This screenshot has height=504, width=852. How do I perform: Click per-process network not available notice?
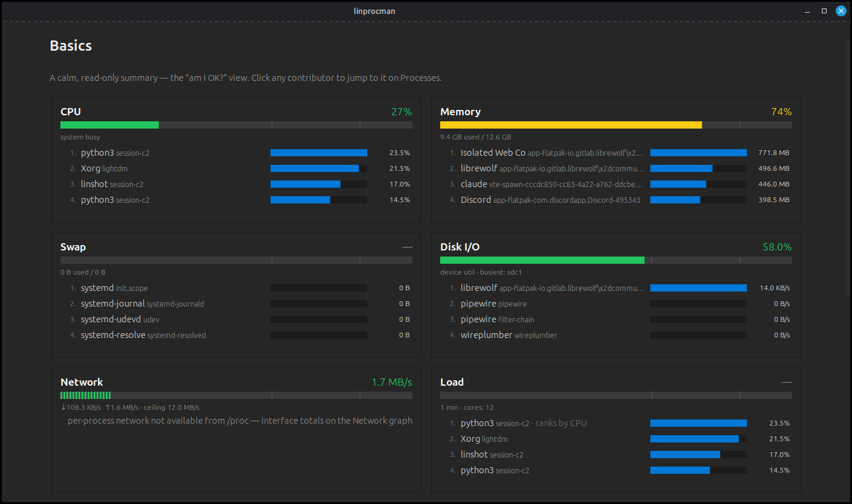click(240, 421)
